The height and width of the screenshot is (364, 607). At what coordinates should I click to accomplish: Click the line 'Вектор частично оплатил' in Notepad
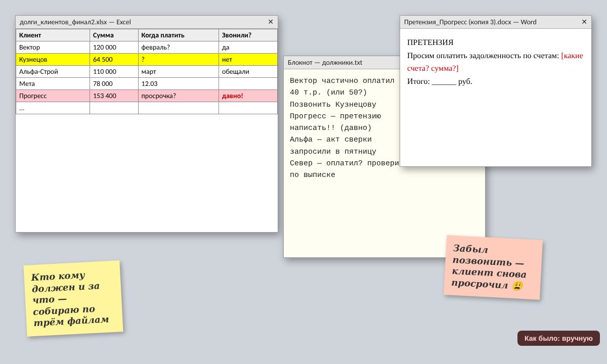(342, 81)
